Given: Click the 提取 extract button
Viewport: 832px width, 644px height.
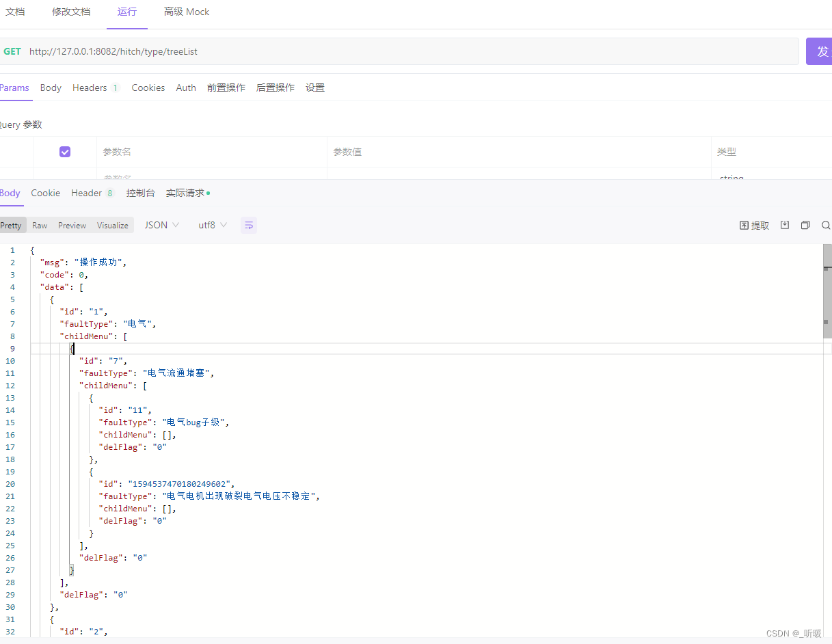Looking at the screenshot, I should 754,226.
